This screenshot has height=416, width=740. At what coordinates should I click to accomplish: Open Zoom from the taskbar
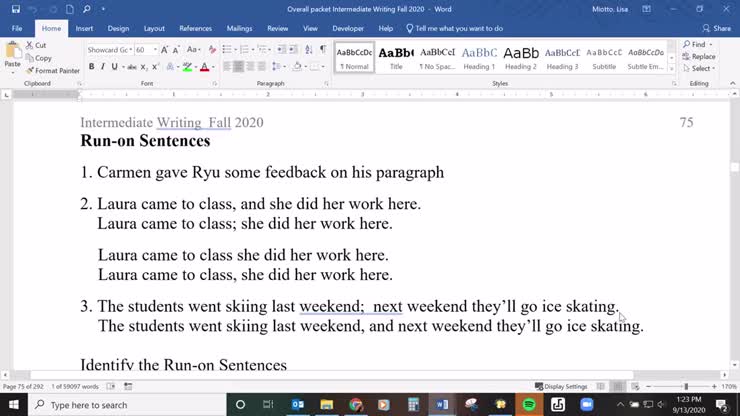click(587, 405)
